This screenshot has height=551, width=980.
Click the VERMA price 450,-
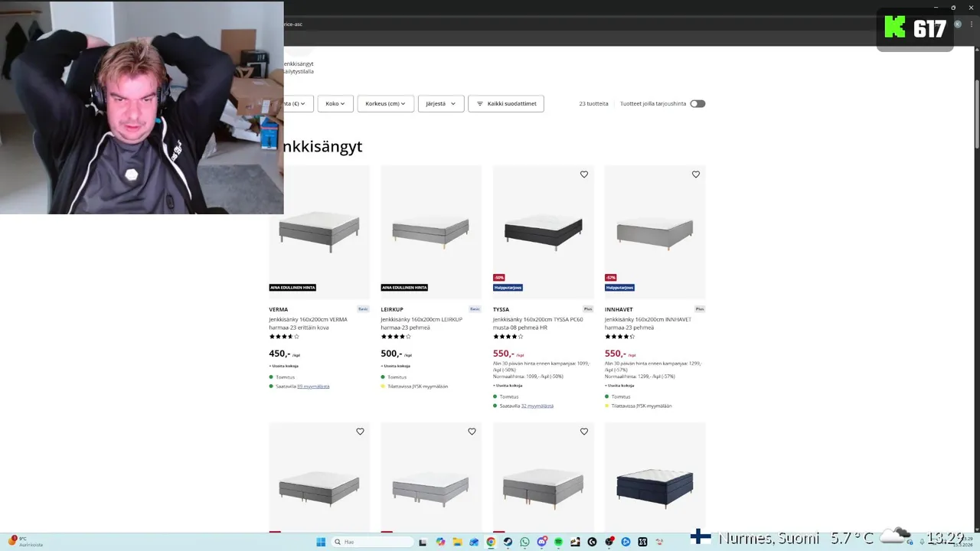pyautogui.click(x=279, y=354)
